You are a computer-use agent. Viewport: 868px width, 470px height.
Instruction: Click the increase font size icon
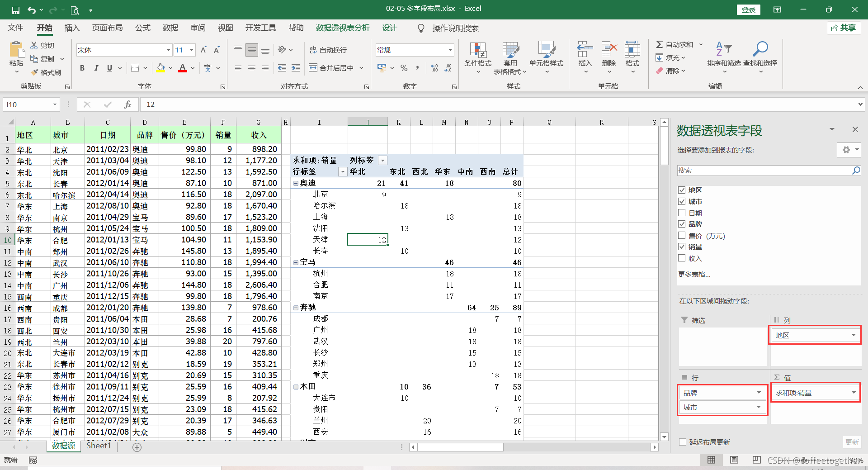tap(203, 50)
